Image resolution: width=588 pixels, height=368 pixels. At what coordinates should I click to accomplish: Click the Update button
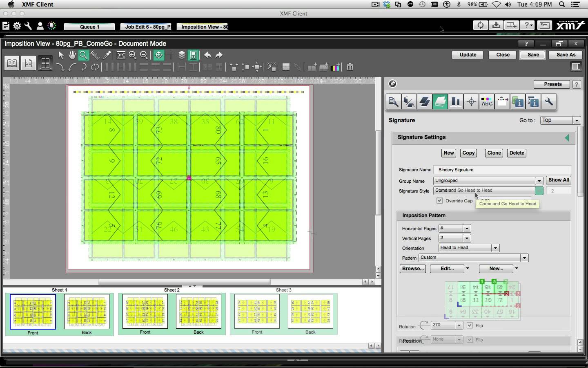tap(468, 55)
